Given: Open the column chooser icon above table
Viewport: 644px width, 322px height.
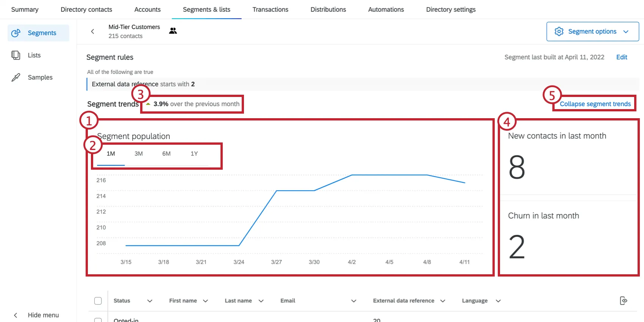Looking at the screenshot, I should (623, 301).
